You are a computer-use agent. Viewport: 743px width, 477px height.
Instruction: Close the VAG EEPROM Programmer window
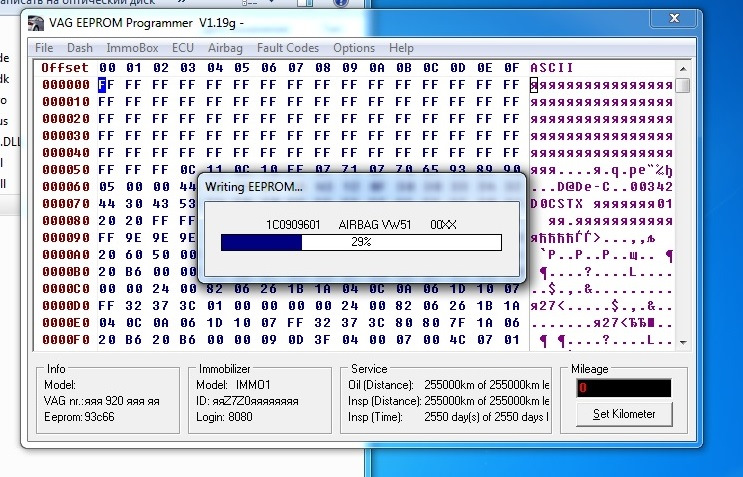674,18
